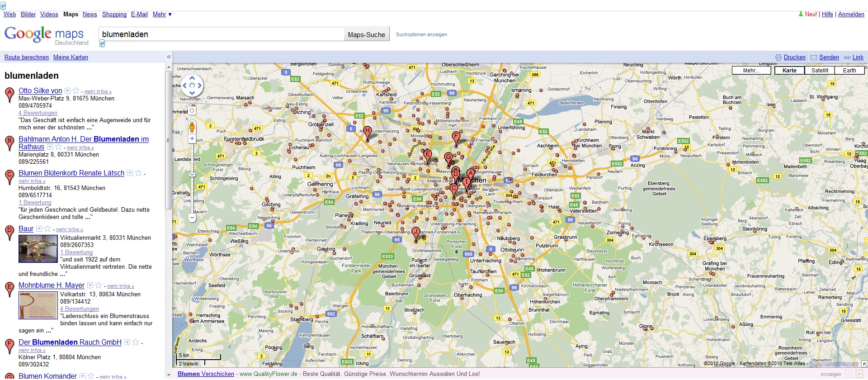Click map marker J near Fürstenried
This screenshot has width=868, height=380.
[416, 233]
